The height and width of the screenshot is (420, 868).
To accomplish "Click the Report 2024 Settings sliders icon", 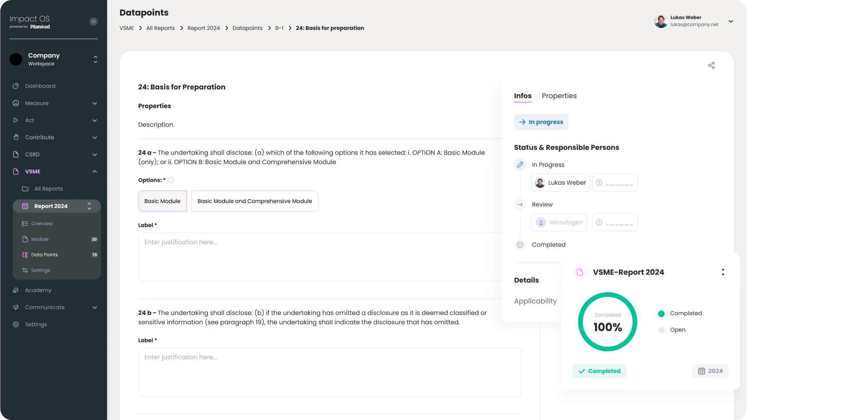I will click(x=25, y=270).
